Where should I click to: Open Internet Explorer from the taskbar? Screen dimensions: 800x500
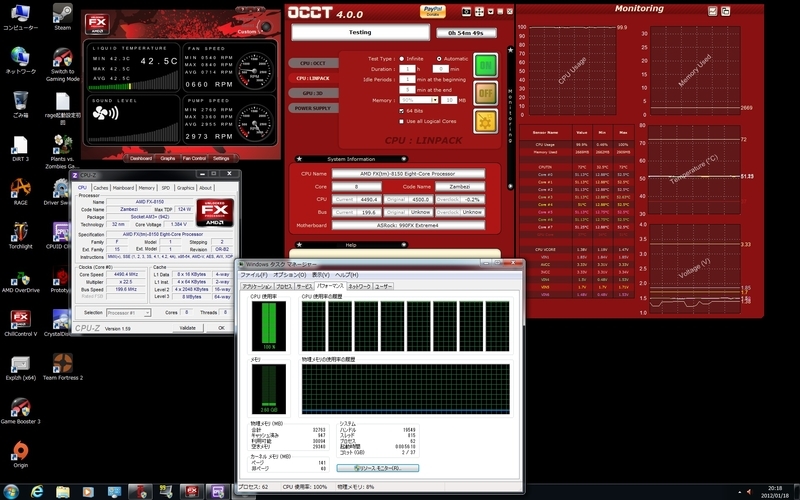point(37,492)
